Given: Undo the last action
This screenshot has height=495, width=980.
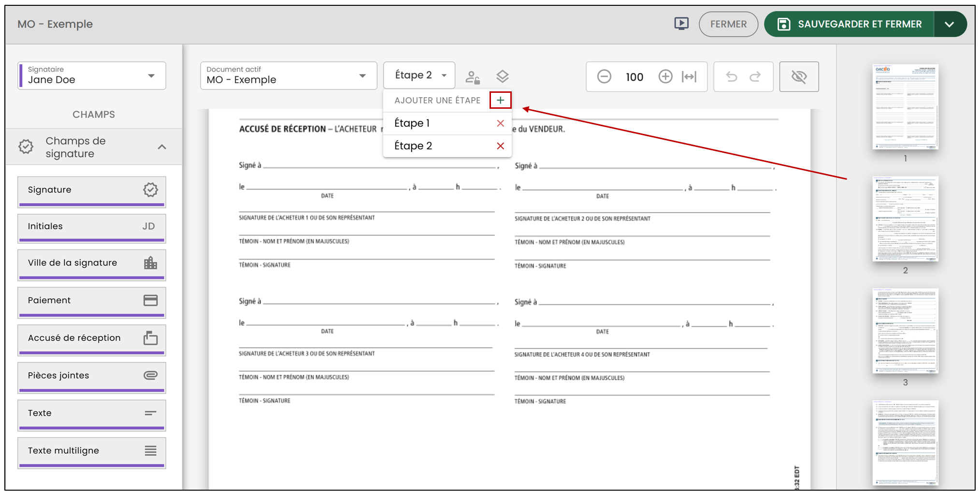Looking at the screenshot, I should click(732, 76).
